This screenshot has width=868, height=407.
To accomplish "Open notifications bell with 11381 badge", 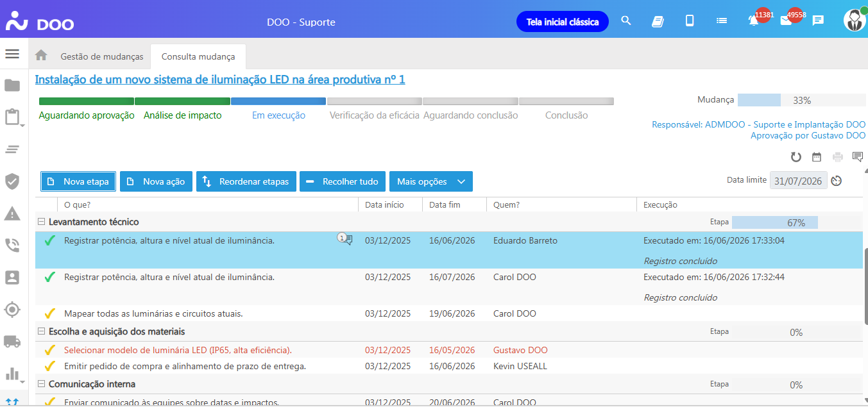I will (x=754, y=20).
